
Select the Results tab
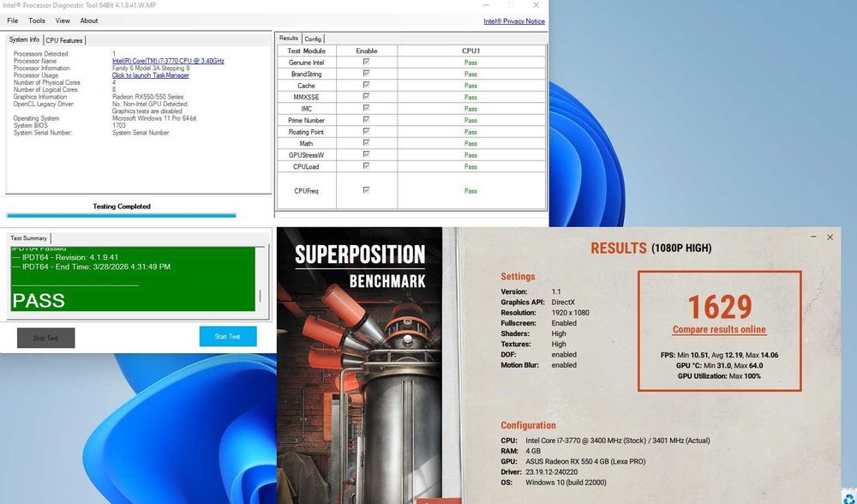288,39
